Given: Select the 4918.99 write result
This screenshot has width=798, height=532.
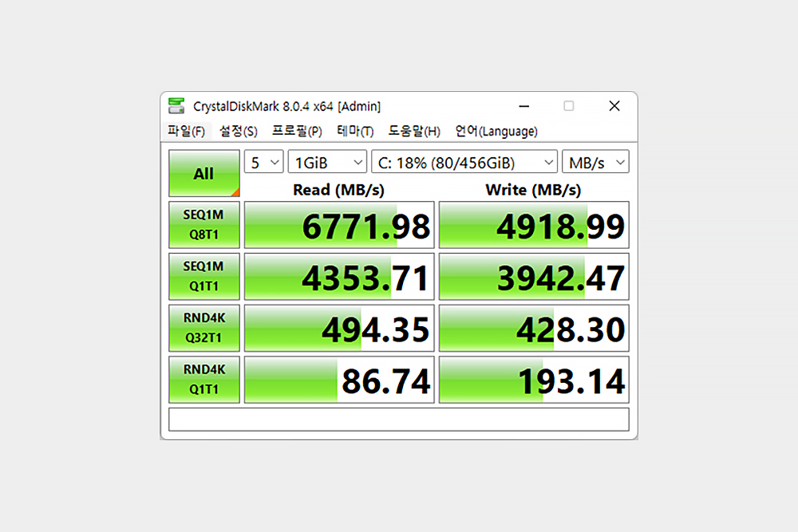Looking at the screenshot, I should 534,225.
